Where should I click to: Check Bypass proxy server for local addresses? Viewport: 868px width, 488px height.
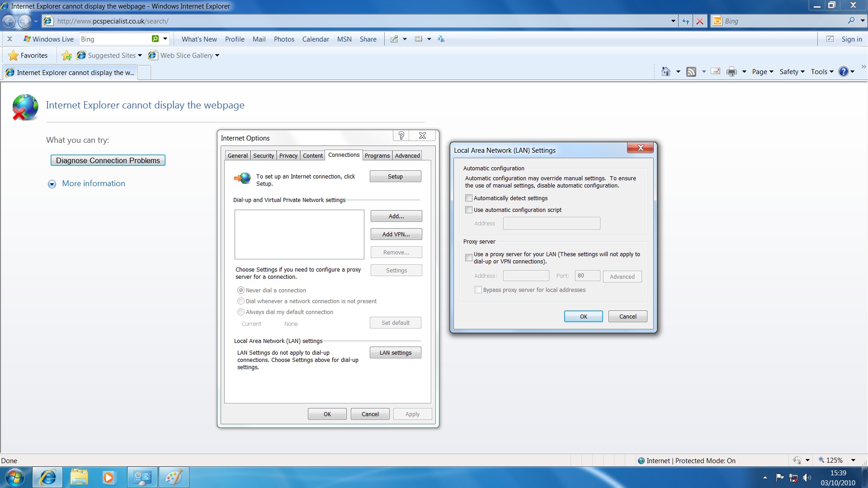click(478, 290)
